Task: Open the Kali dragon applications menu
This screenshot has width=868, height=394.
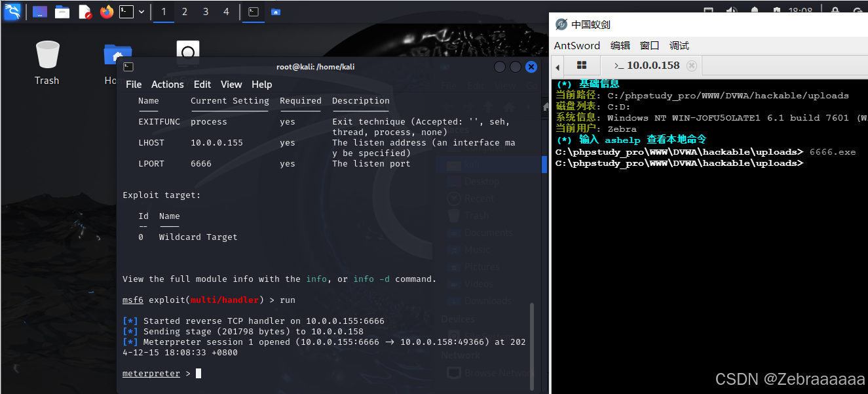Action: [12, 11]
